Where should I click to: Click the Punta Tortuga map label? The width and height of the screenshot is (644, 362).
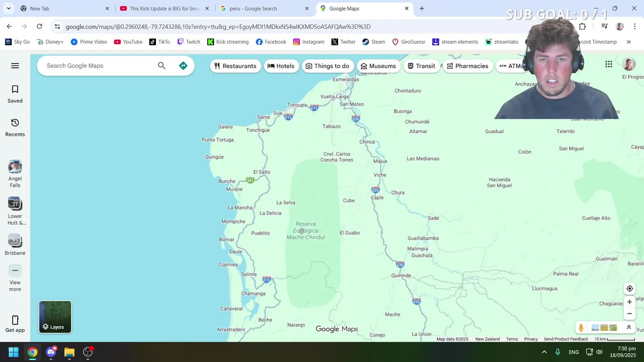(217, 140)
